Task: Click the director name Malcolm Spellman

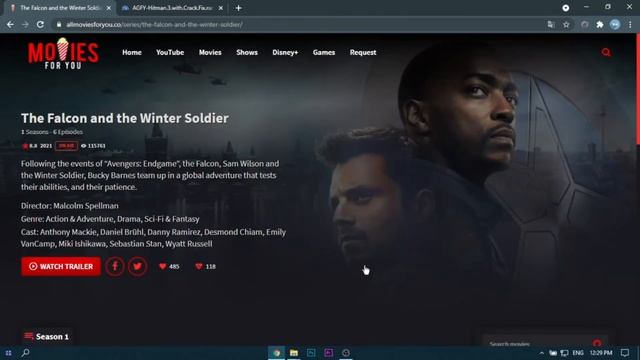Action: tap(86, 206)
